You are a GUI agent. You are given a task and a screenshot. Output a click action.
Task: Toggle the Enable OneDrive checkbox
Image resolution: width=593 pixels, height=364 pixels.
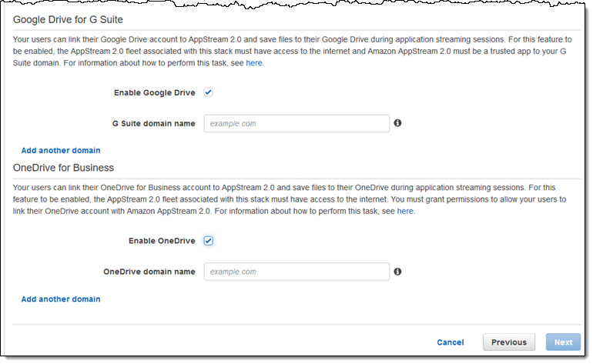(x=208, y=241)
